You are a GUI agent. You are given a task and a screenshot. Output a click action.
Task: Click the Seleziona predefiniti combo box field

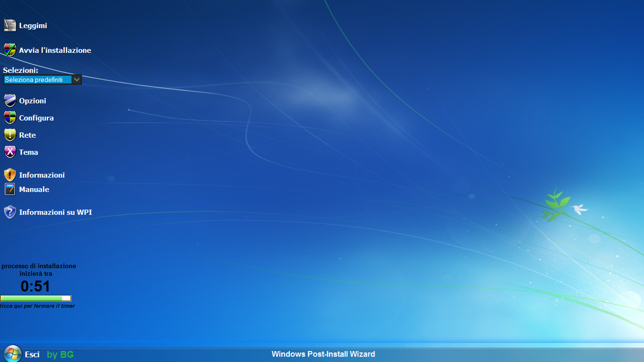click(x=42, y=79)
